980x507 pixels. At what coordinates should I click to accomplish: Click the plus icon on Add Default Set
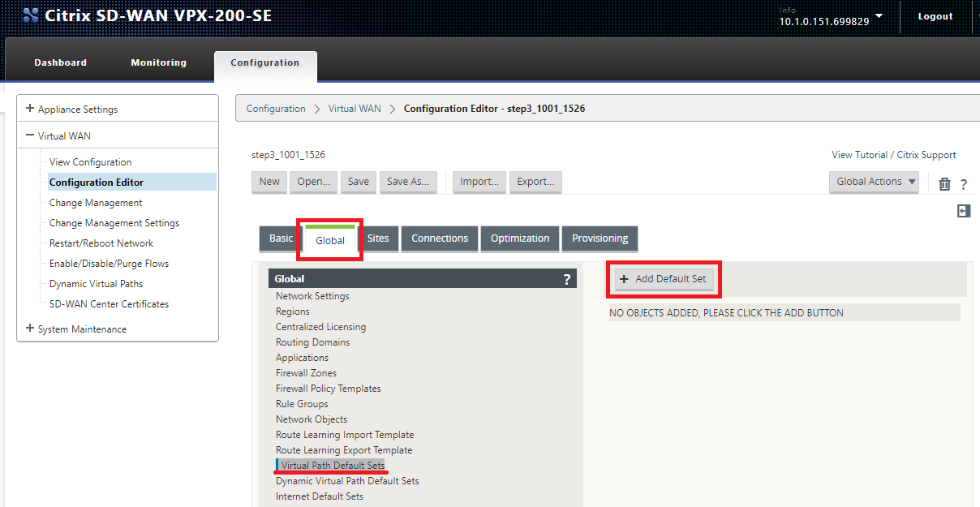click(622, 278)
